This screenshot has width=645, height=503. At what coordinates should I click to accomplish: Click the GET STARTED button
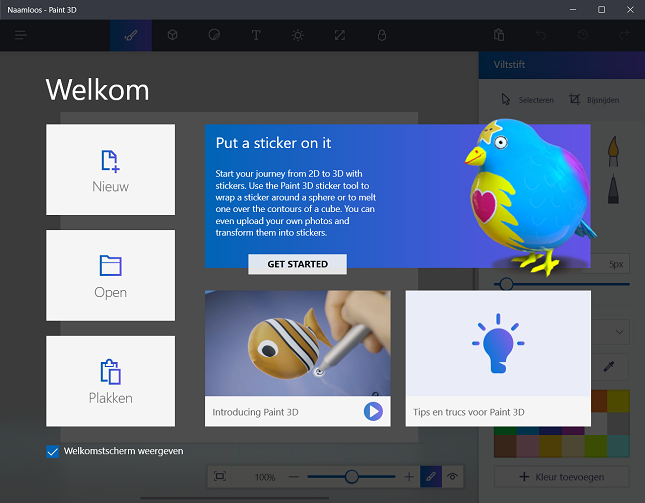[297, 264]
